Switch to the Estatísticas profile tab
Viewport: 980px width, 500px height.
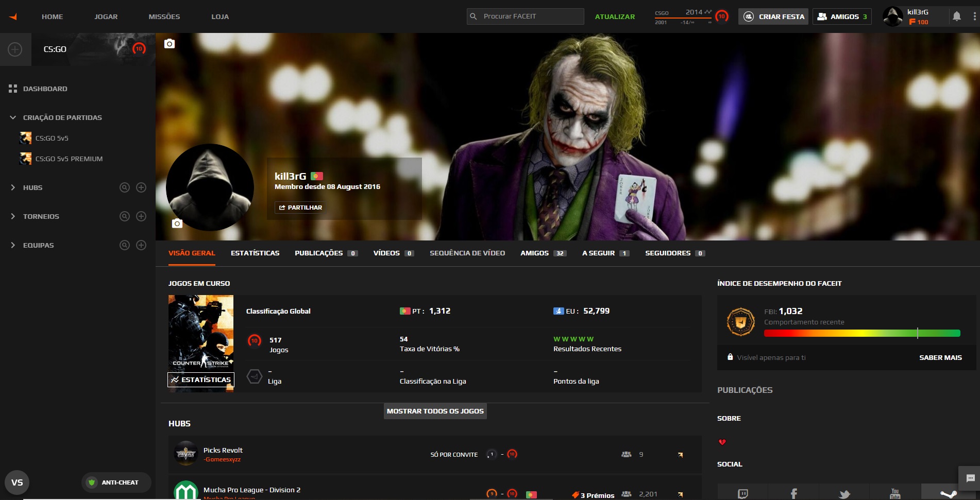255,253
